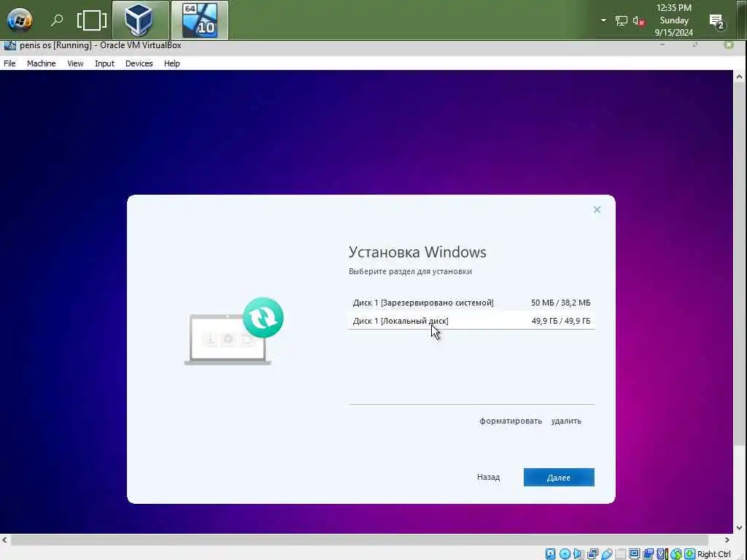Image resolution: width=747 pixels, height=560 pixels.
Task: Click the shared folders status icon
Action: 621,554
